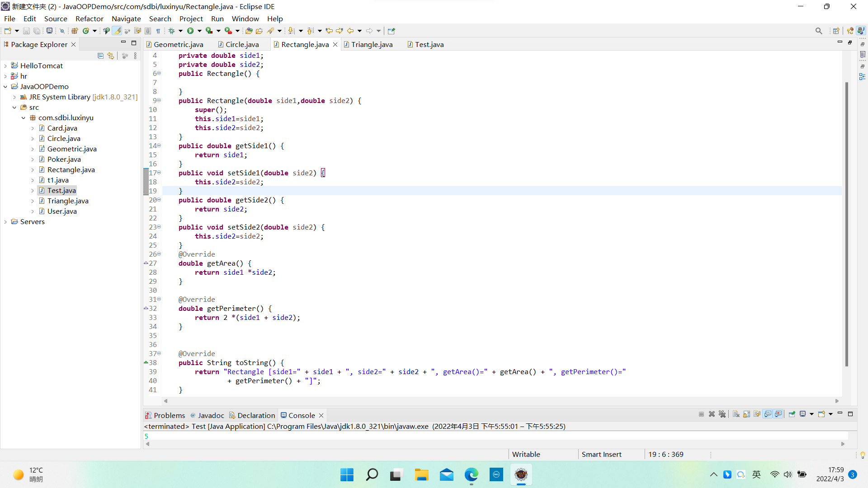
Task: Toggle Mark Occurrences highlighter button
Action: [x=117, y=31]
